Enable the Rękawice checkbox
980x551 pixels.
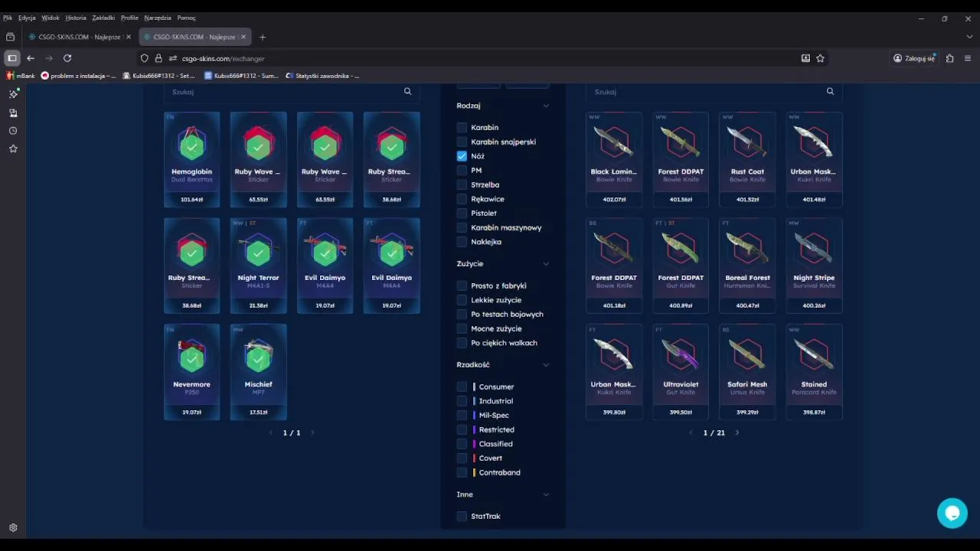[x=462, y=199]
